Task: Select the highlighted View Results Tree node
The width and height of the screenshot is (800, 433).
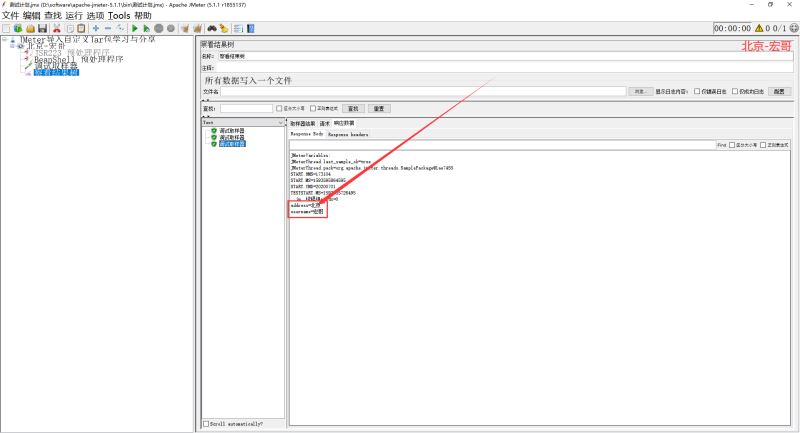Action: pos(56,72)
